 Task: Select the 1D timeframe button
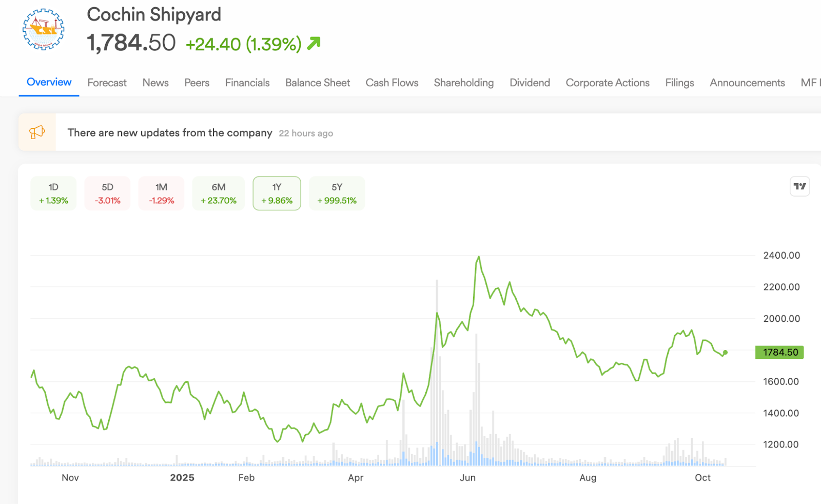53,193
